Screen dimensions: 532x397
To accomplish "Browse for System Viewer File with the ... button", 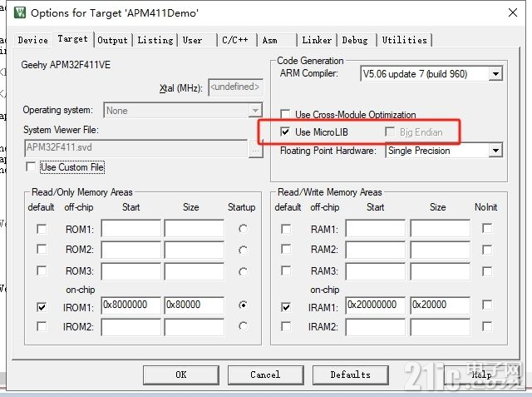I will 255,149.
